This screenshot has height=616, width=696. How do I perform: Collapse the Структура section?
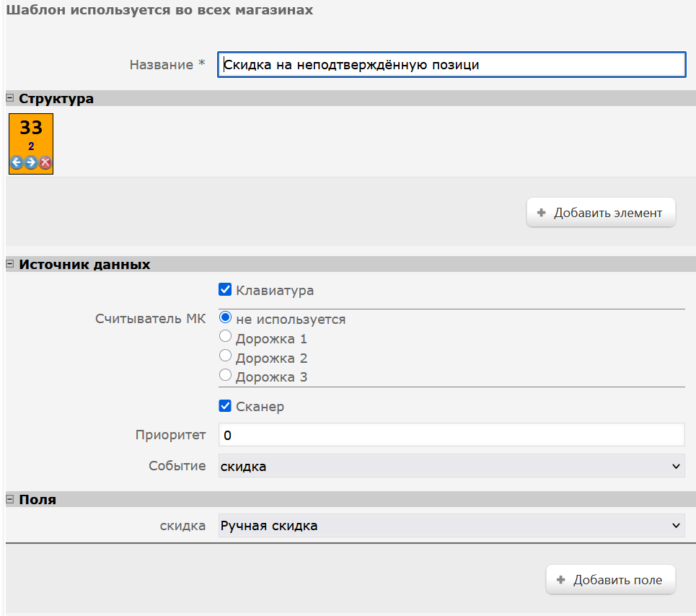tap(10, 99)
